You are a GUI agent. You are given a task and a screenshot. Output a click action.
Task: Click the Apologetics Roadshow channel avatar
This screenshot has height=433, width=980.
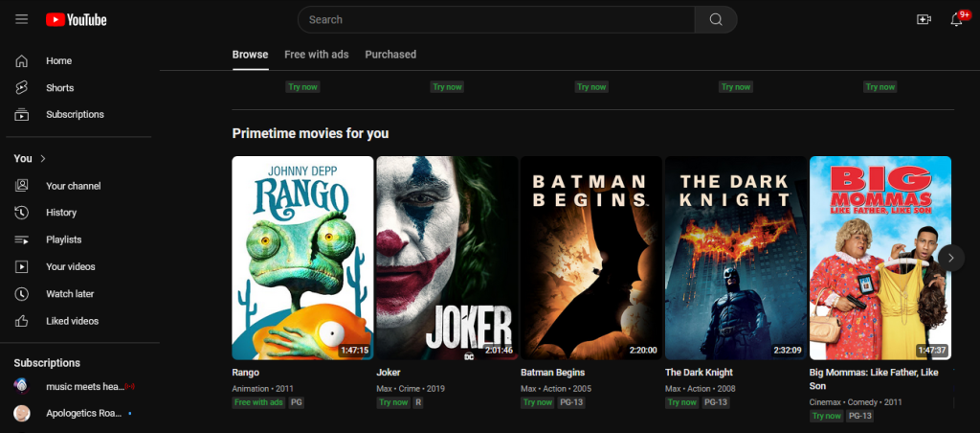[x=22, y=413]
